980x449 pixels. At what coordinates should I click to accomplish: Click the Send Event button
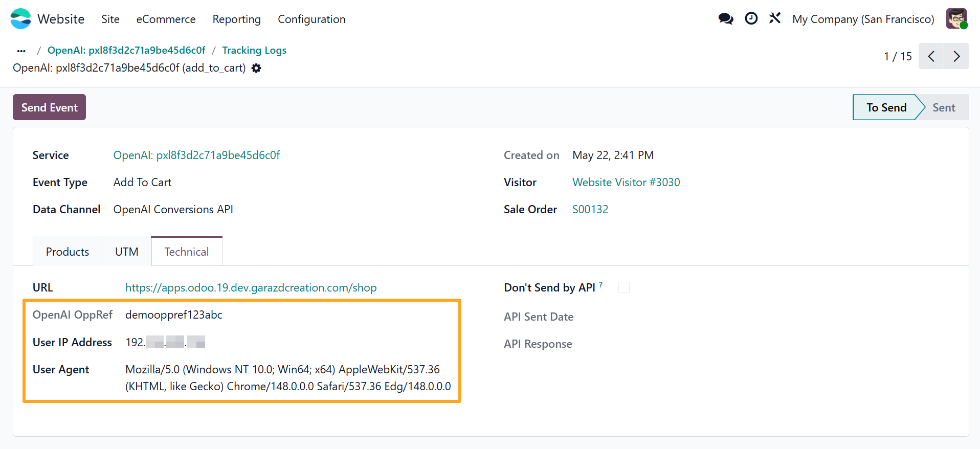click(x=49, y=107)
